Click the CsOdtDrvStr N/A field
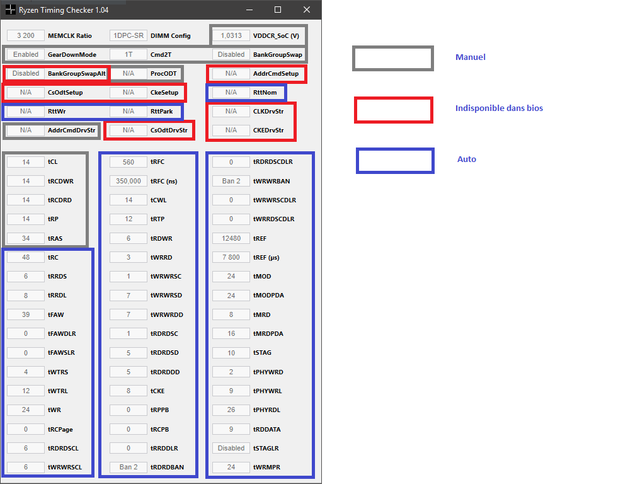The width and height of the screenshot is (640, 484). point(128,130)
